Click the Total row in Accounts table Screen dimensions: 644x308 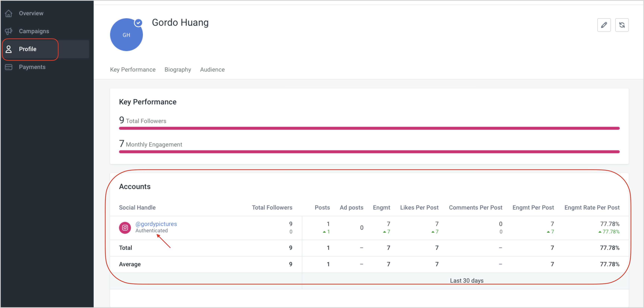(126, 248)
